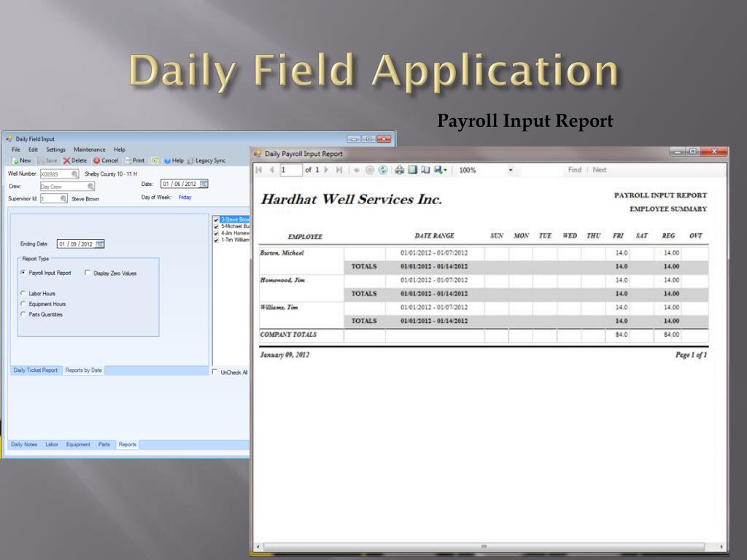
Task: Switch to the Parts tab
Action: point(104,444)
